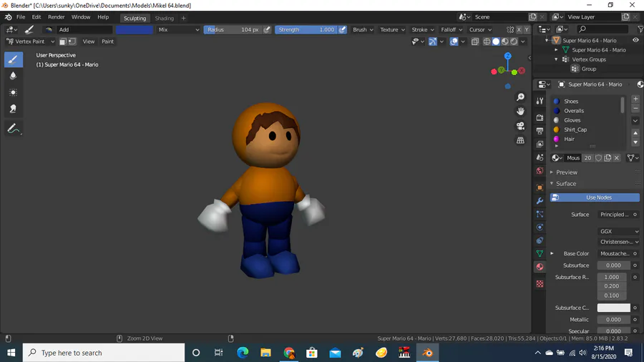Toggle strength pressure sensitivity pen icon
Viewport: 644px width, 362px height.
tap(342, 29)
